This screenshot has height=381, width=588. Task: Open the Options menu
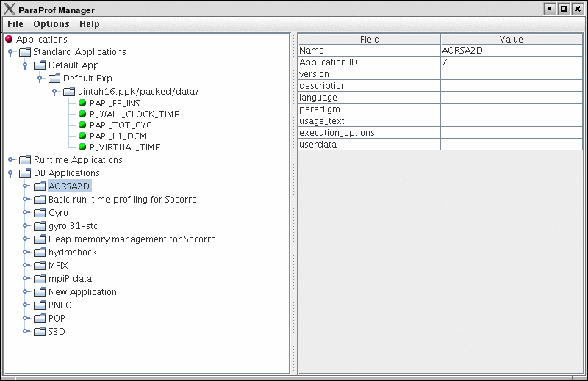(x=51, y=24)
